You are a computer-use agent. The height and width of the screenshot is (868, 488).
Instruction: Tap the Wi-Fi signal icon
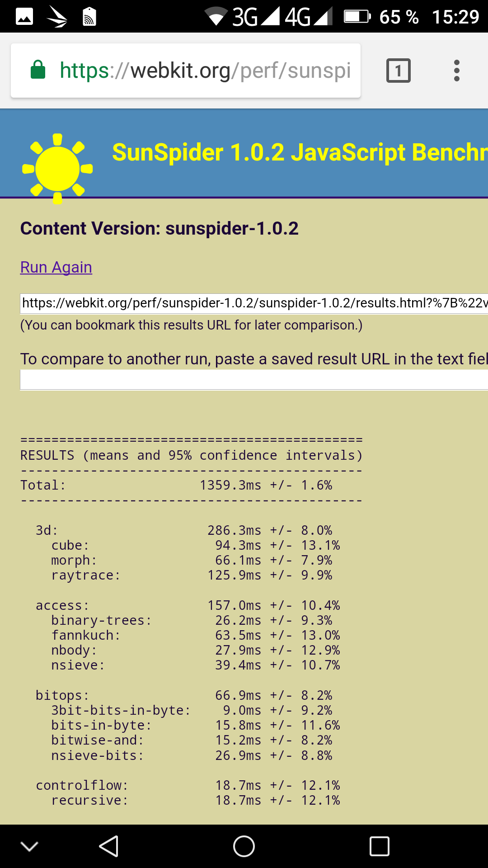pos(216,17)
